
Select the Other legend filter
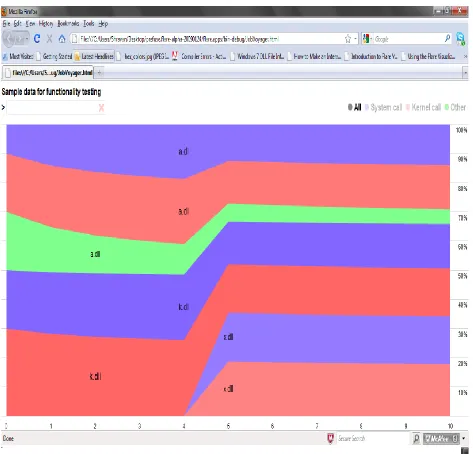[455, 107]
